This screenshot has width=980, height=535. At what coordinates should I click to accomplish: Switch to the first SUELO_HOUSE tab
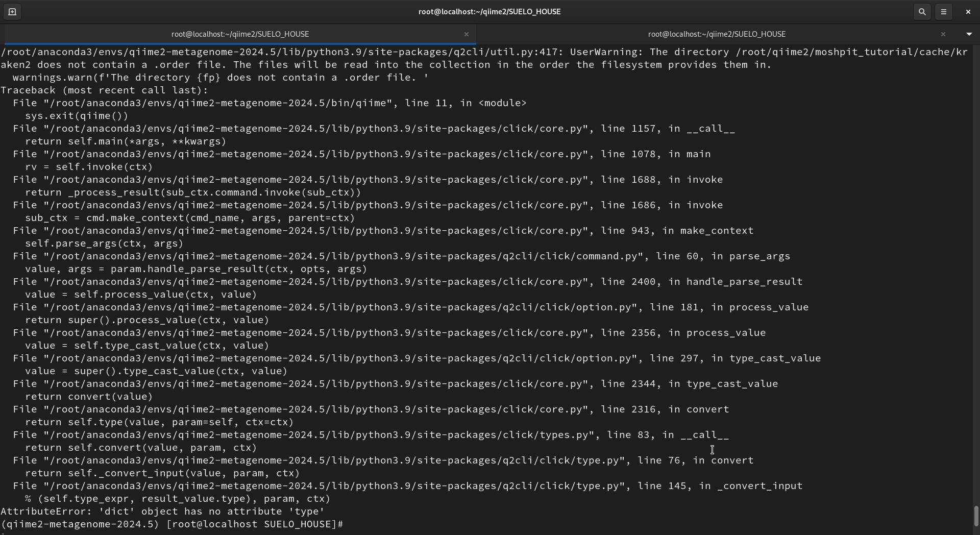click(240, 34)
